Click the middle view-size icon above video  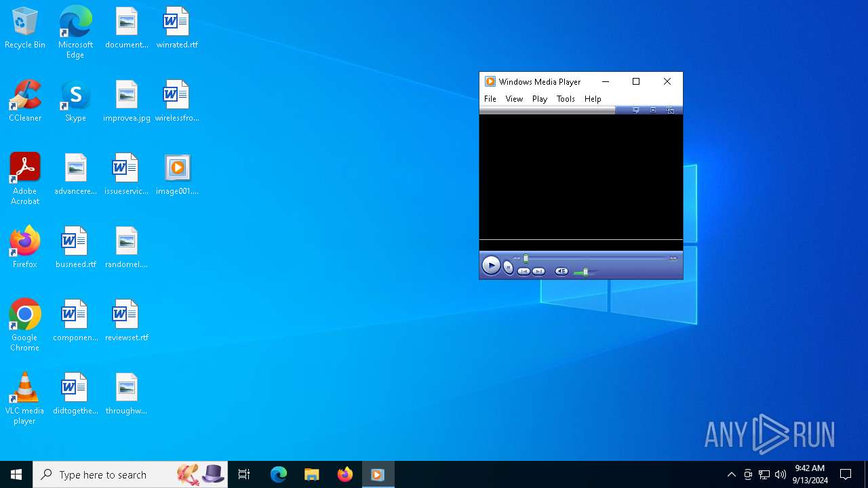(x=653, y=110)
